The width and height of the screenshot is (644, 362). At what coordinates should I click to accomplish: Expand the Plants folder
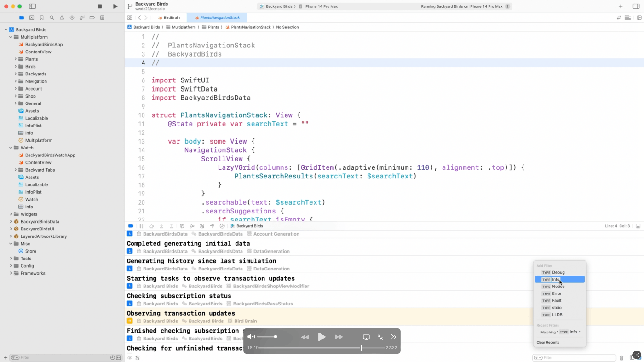(15, 59)
